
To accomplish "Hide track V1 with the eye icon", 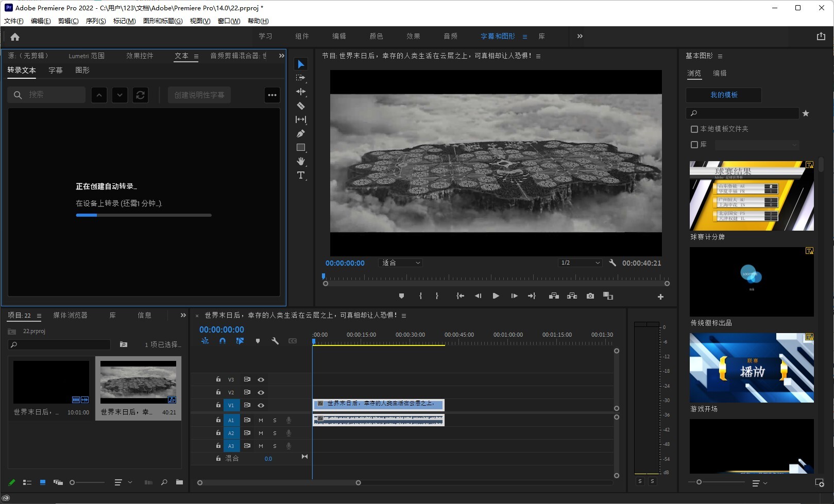I will (x=261, y=405).
